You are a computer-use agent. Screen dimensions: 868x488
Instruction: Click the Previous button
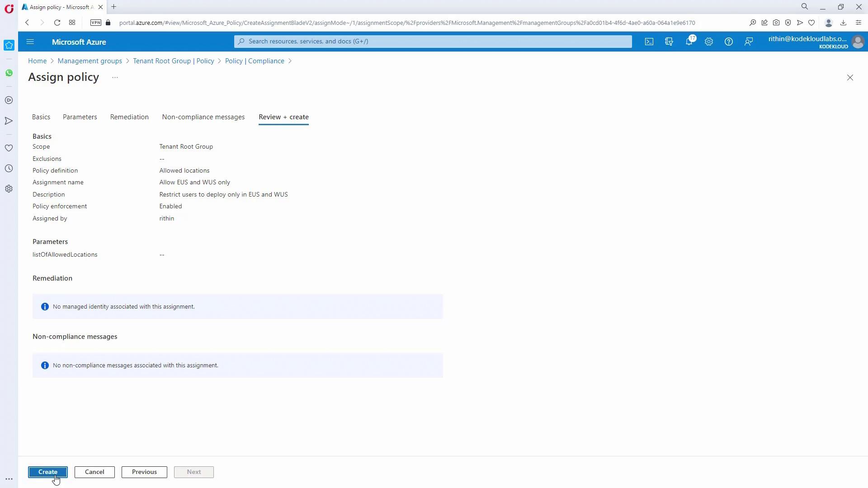click(144, 472)
